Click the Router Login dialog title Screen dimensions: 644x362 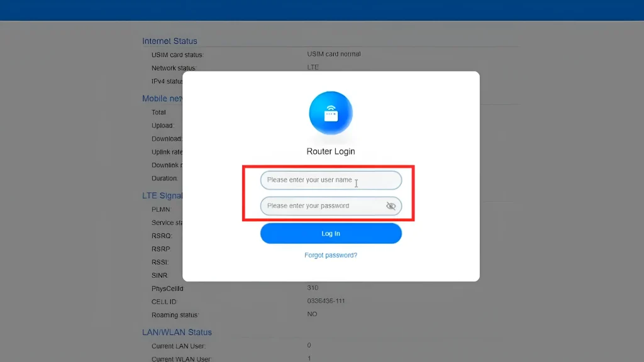[x=331, y=151]
